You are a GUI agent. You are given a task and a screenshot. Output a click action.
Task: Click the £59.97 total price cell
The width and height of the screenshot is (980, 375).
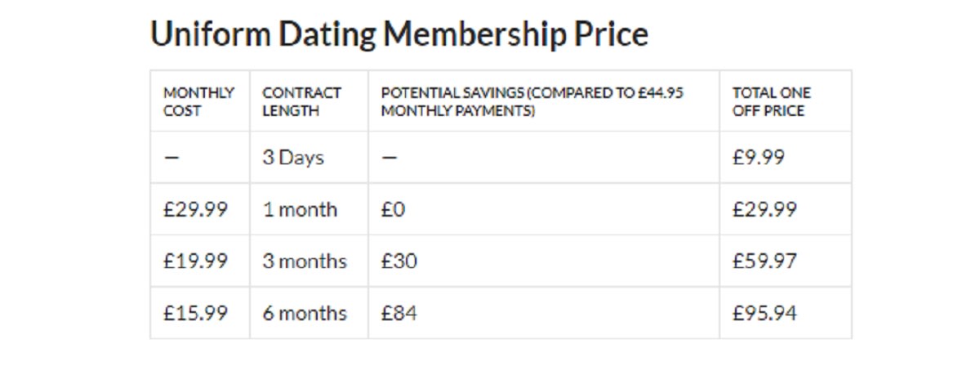(764, 261)
